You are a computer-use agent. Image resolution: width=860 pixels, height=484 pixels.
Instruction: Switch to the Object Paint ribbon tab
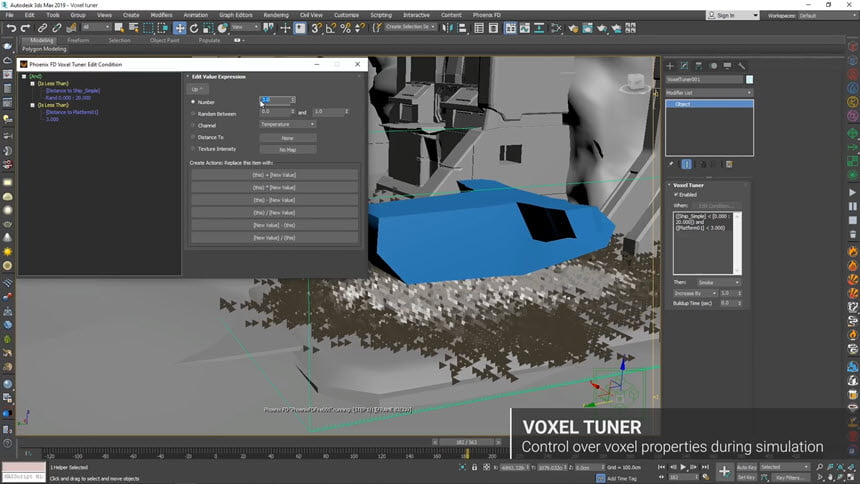pyautogui.click(x=165, y=40)
